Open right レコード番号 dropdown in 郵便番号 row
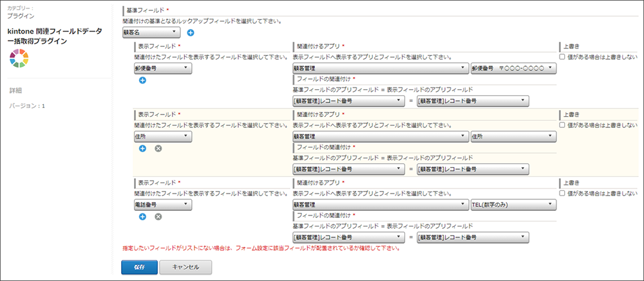Screen dimensions: 644x281 click(x=472, y=100)
